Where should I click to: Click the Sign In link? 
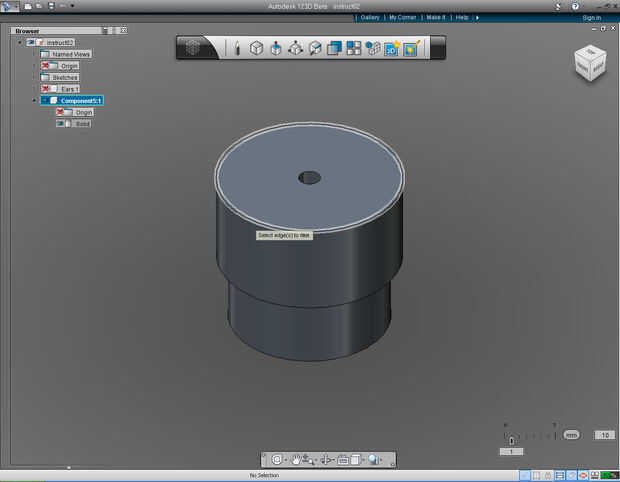click(591, 17)
